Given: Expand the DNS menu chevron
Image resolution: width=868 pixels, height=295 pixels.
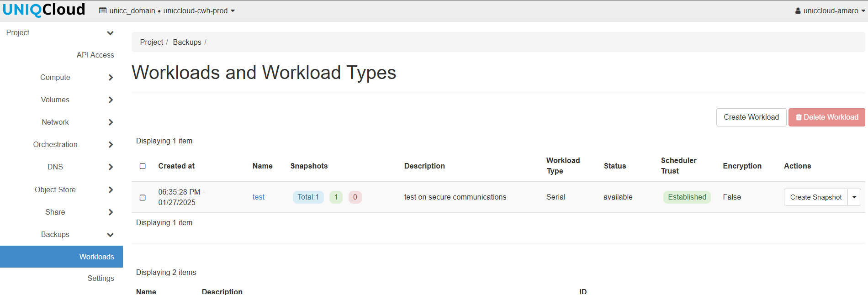Looking at the screenshot, I should tap(111, 167).
